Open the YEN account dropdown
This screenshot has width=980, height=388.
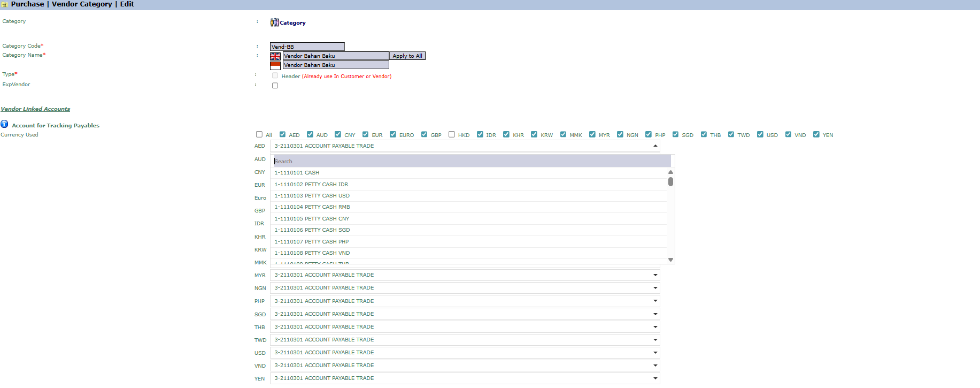(x=465, y=378)
